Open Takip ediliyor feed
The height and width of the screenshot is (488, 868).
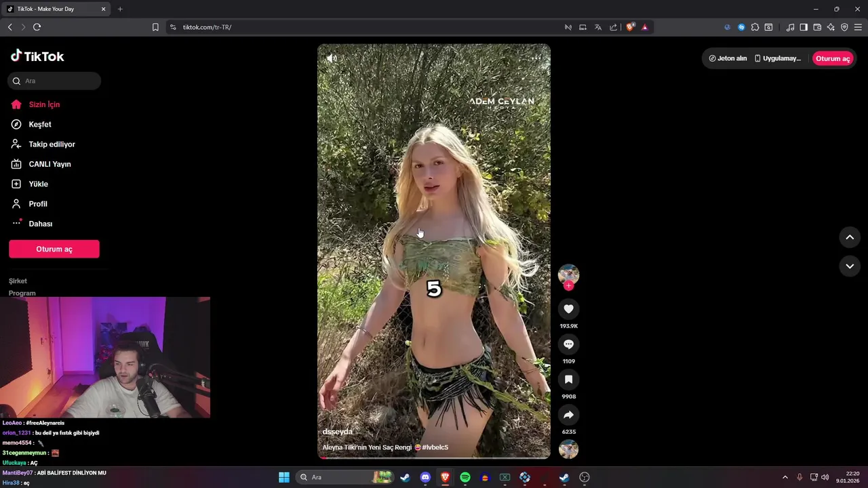point(52,144)
